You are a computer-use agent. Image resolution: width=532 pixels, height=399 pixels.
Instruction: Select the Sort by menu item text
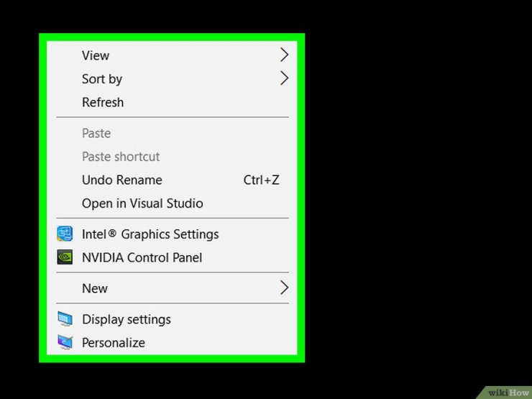click(102, 79)
